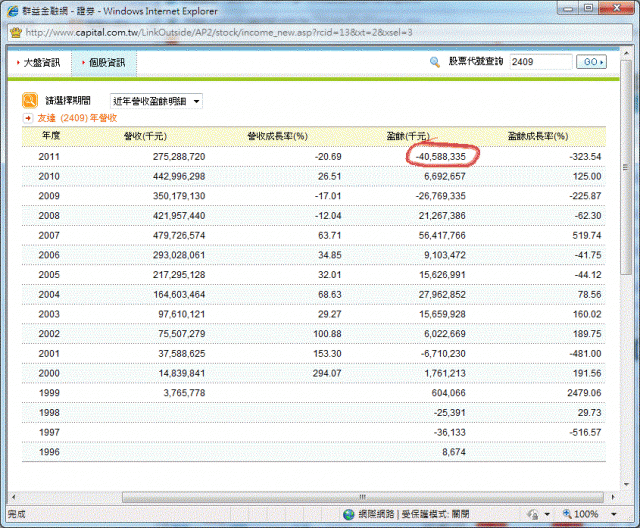Click the 營收(千元) column header
The height and width of the screenshot is (528, 640).
(x=145, y=136)
